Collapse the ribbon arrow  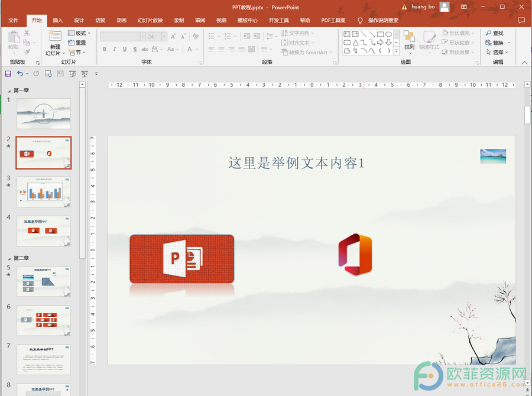(x=524, y=63)
